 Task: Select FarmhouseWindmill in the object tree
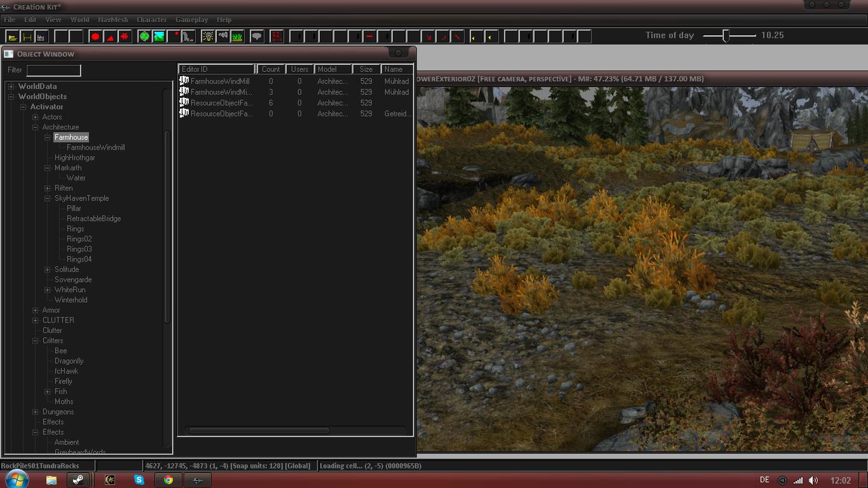pos(95,148)
